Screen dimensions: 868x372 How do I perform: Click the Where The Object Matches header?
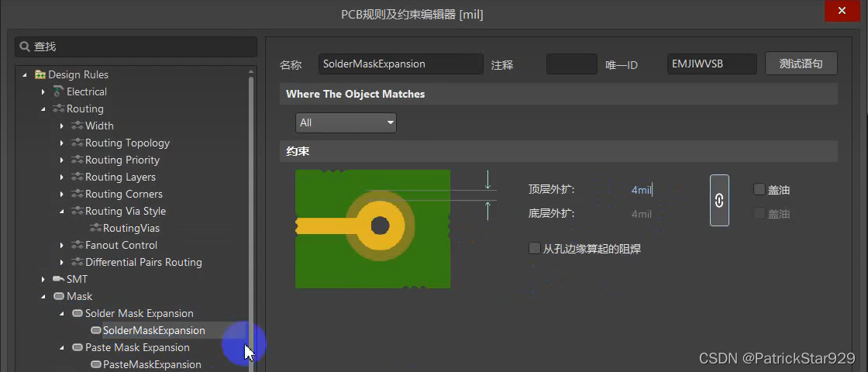(559, 94)
